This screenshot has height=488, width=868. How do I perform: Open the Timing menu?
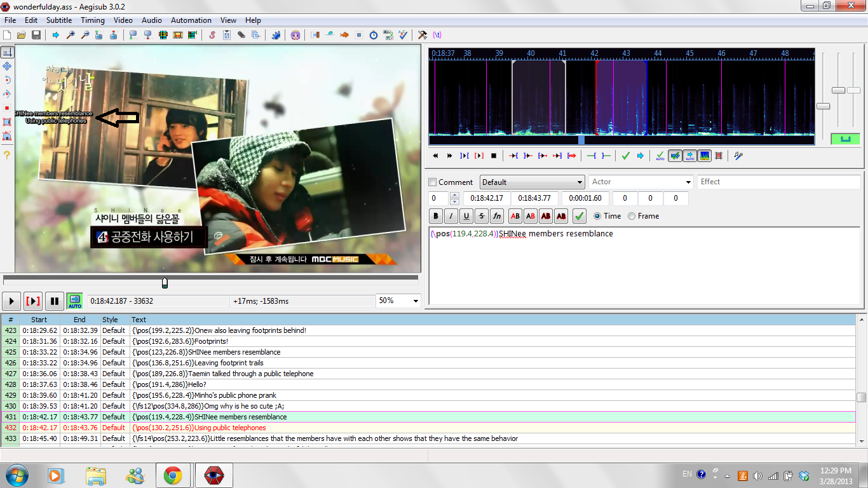point(93,20)
